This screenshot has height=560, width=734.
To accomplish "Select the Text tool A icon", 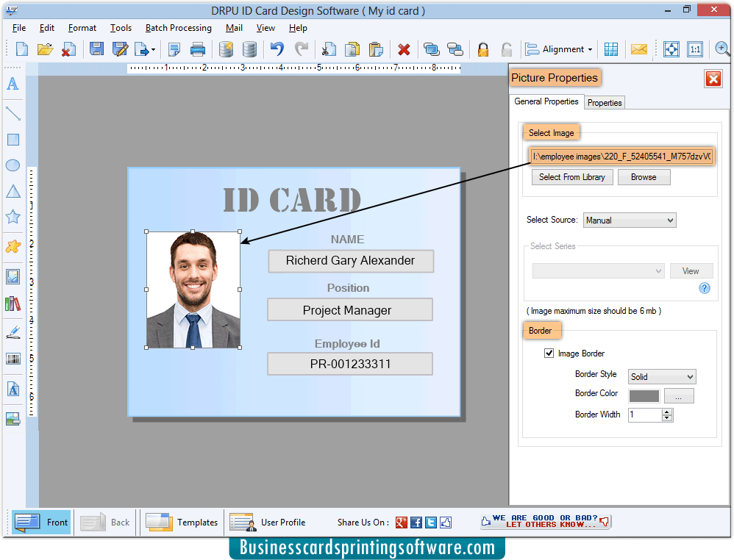I will [x=13, y=84].
